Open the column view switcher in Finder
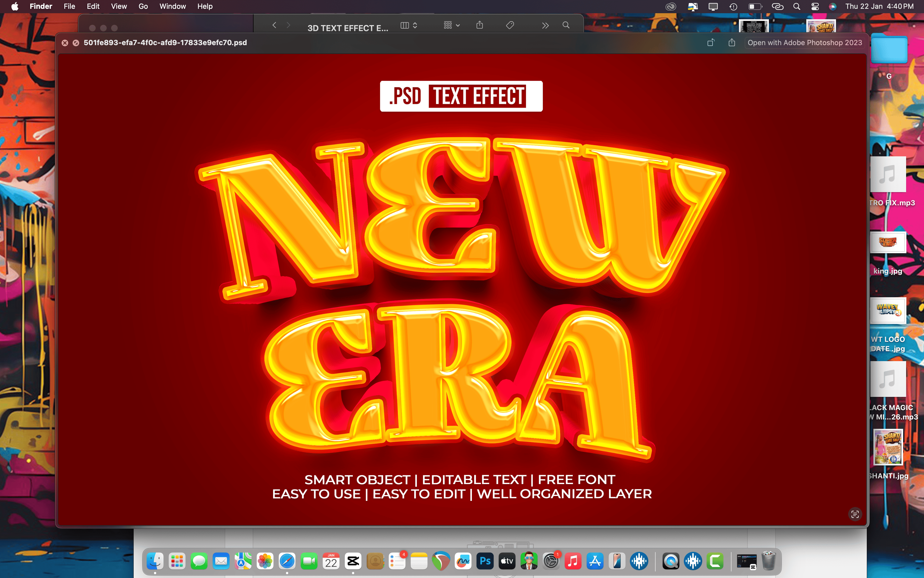The image size is (924, 578). click(409, 25)
